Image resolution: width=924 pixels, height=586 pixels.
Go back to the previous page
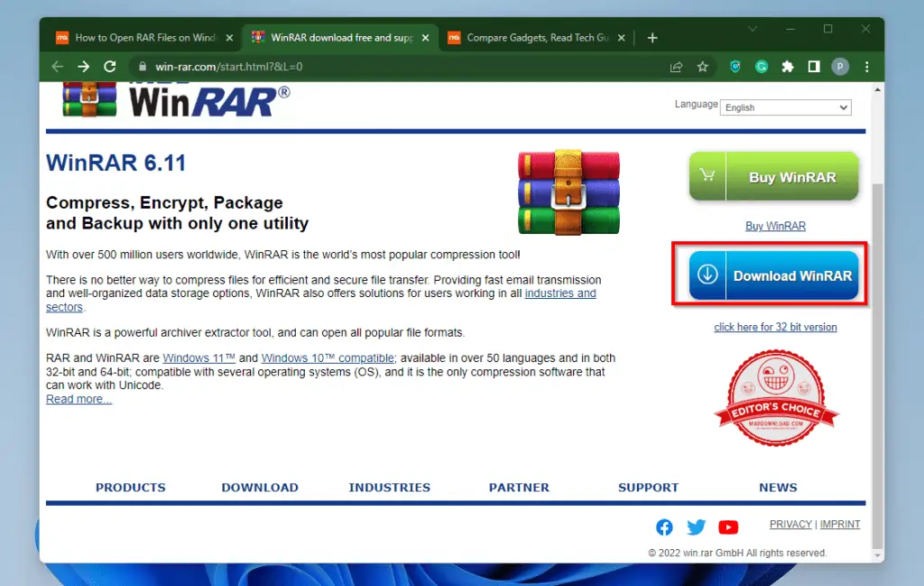(57, 67)
